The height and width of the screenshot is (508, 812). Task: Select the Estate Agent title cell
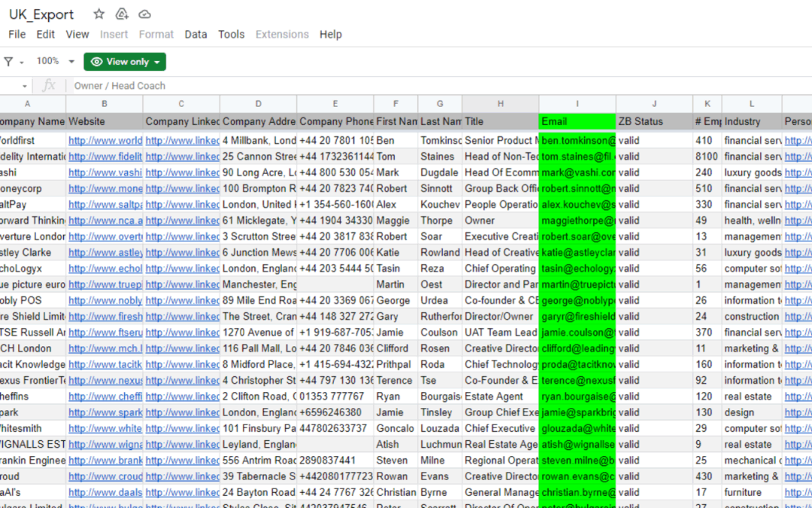500,397
